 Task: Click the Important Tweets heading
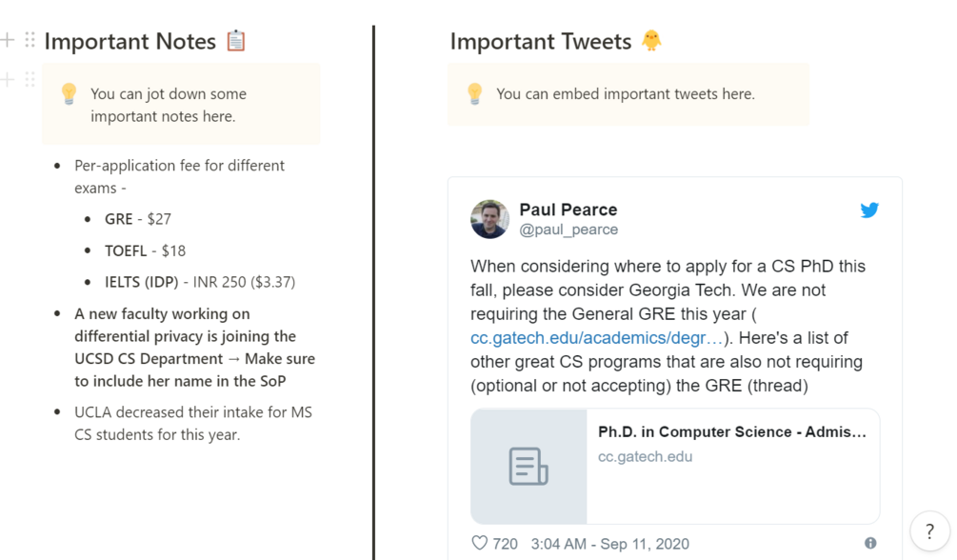click(540, 42)
